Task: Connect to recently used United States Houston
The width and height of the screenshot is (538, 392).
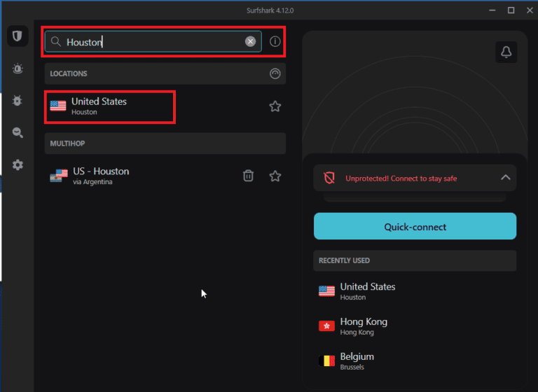Action: 367,291
